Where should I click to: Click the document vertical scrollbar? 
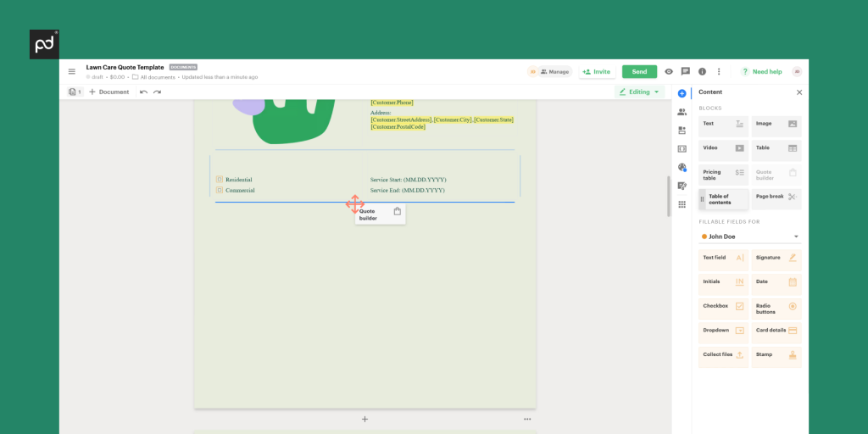669,196
